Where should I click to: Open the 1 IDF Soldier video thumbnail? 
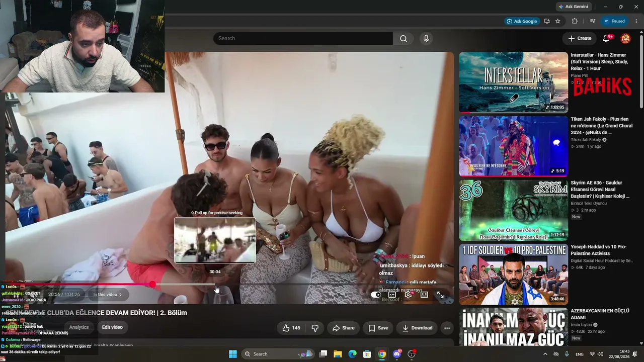(x=513, y=274)
